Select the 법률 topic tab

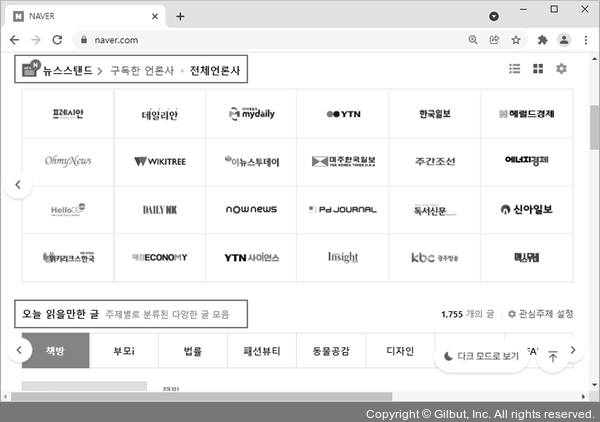point(193,350)
